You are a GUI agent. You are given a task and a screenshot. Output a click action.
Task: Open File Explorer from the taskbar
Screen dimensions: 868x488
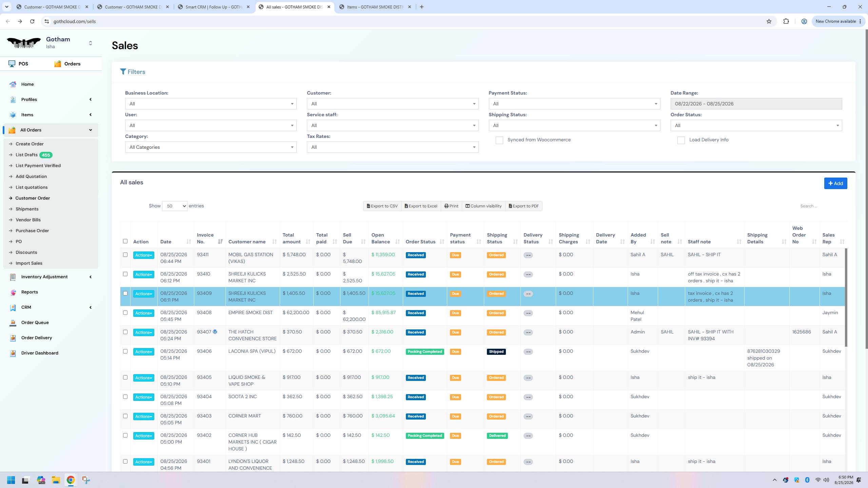[56, 480]
